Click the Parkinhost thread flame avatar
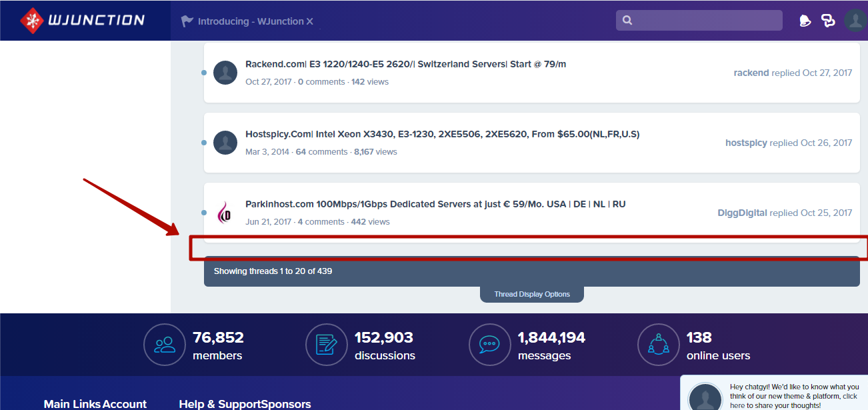 (225, 213)
